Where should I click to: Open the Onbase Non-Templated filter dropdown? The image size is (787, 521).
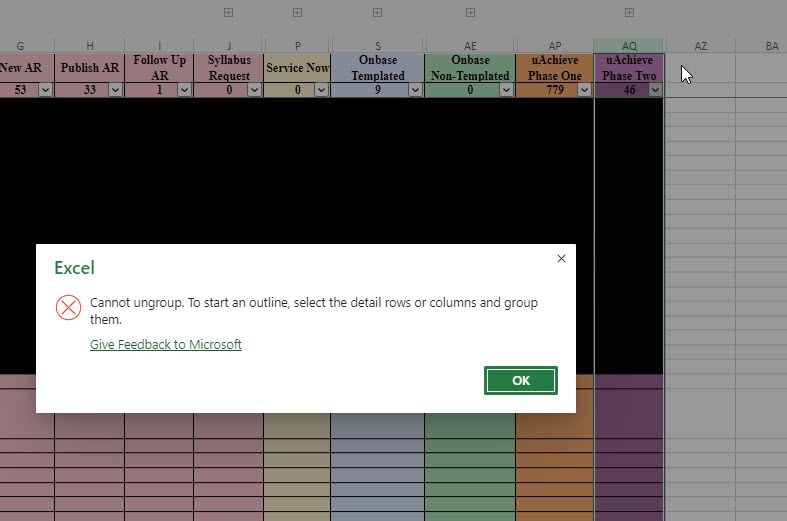506,90
